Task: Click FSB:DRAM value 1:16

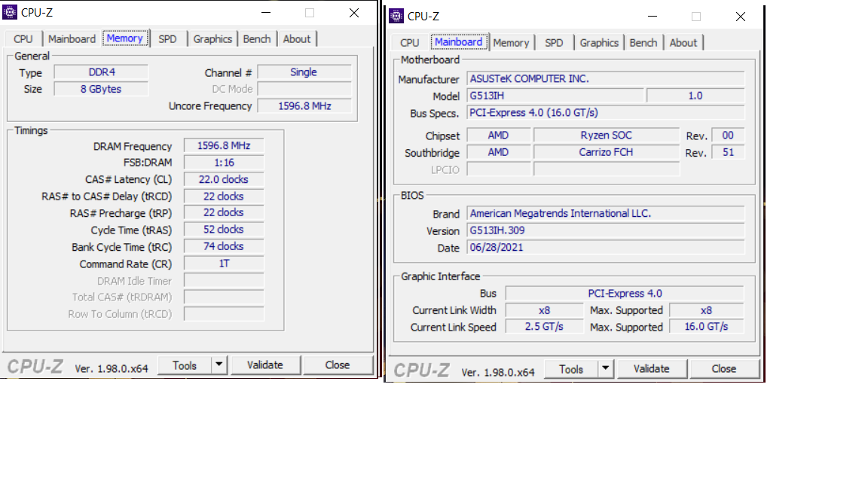Action: pyautogui.click(x=225, y=163)
